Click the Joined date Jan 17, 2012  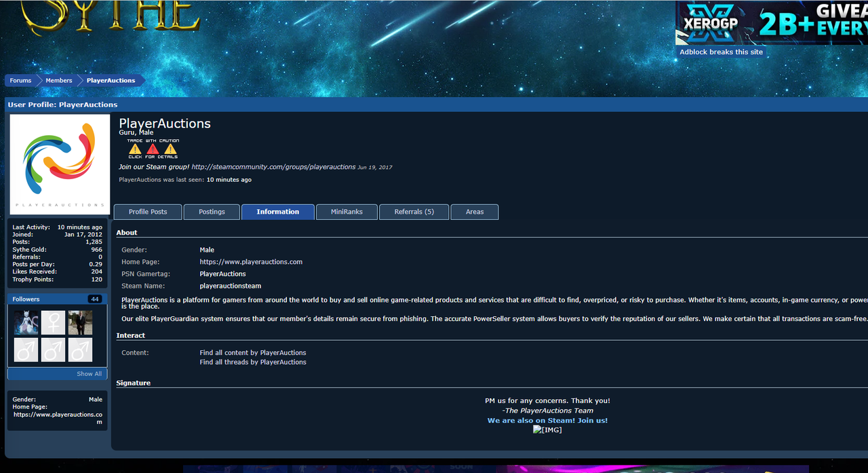click(x=83, y=235)
